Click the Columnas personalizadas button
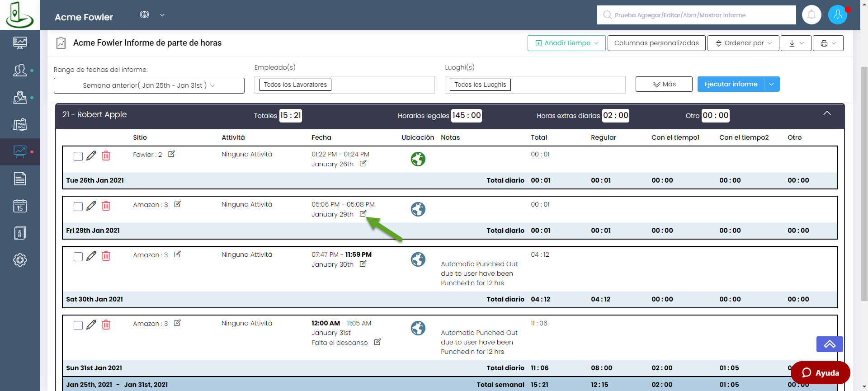The width and height of the screenshot is (868, 391). [x=656, y=43]
